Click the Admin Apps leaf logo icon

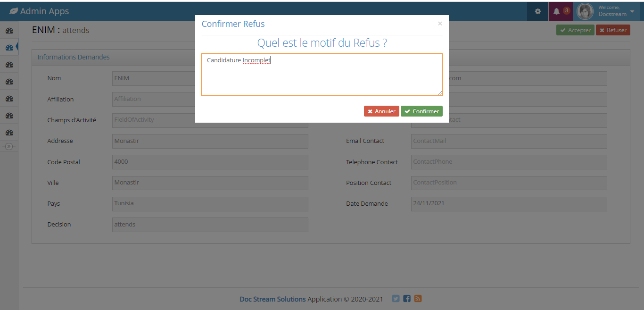tap(14, 11)
